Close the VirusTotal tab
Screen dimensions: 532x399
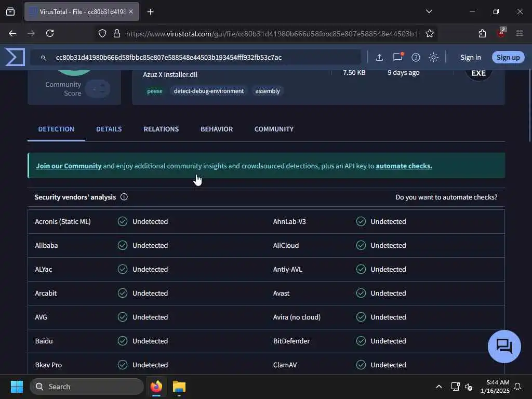pyautogui.click(x=131, y=11)
